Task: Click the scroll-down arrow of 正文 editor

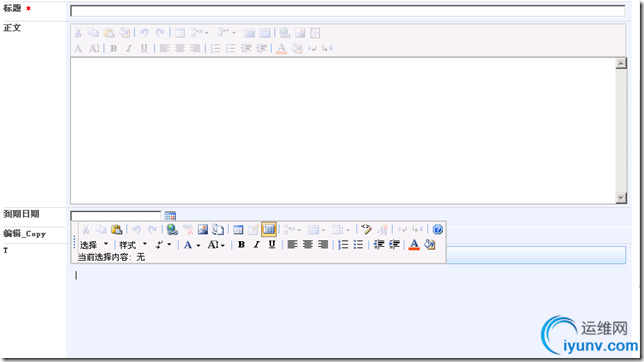Action: (621, 198)
